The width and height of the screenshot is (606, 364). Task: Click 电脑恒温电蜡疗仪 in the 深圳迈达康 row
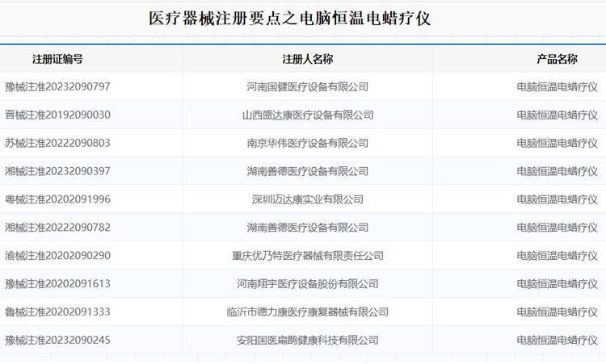click(x=557, y=199)
